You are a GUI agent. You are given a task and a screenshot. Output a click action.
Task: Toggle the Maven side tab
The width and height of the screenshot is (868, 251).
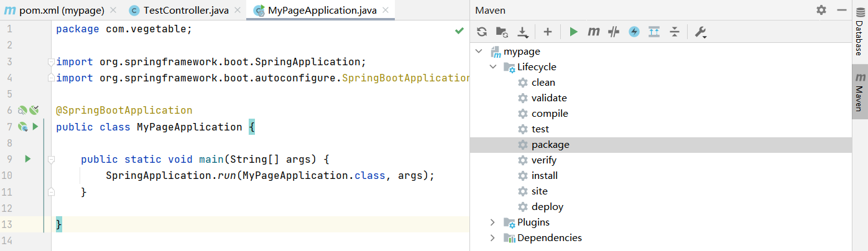859,91
